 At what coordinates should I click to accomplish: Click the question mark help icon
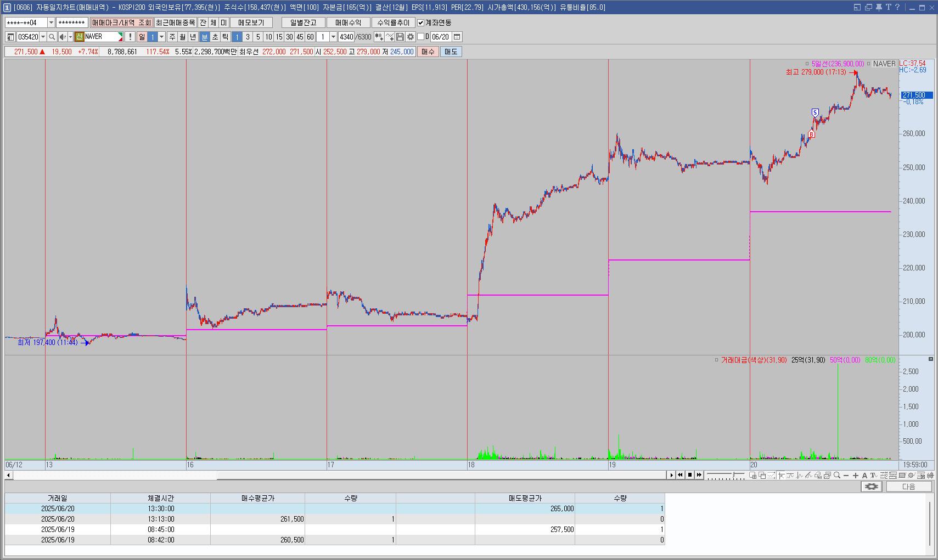click(x=897, y=7)
